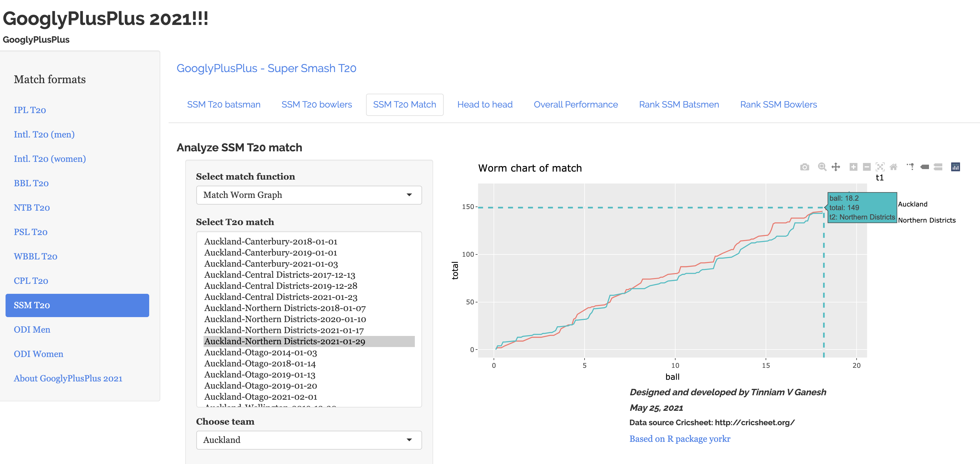The height and width of the screenshot is (464, 980).
Task: Click the Zoom in plus icon
Action: coord(853,167)
